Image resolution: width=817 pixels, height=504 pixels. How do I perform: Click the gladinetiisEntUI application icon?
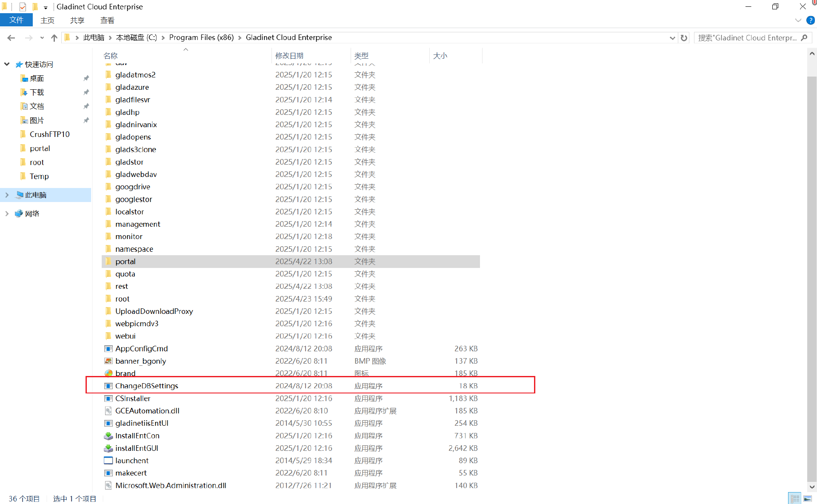coord(109,423)
